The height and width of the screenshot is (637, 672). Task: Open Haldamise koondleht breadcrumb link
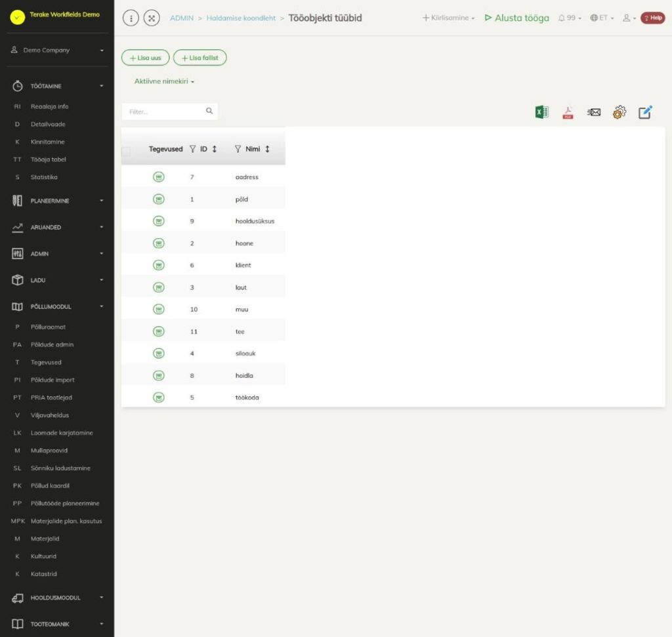click(x=241, y=18)
